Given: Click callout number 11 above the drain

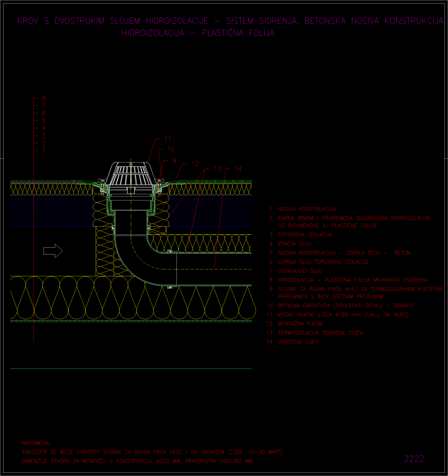Looking at the screenshot, I should pyautogui.click(x=168, y=139).
